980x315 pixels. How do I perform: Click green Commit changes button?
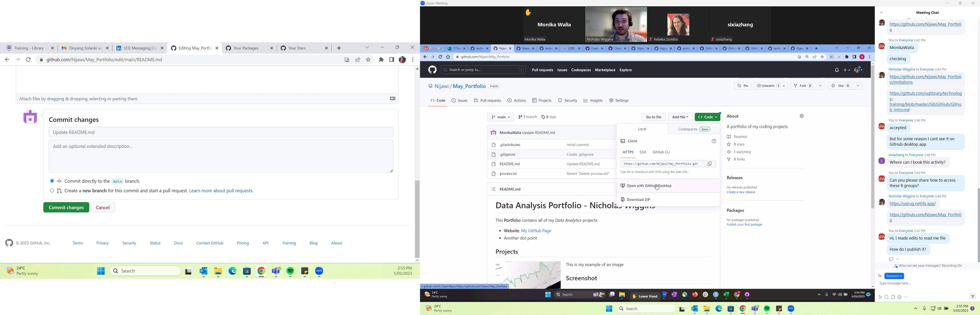tap(66, 208)
